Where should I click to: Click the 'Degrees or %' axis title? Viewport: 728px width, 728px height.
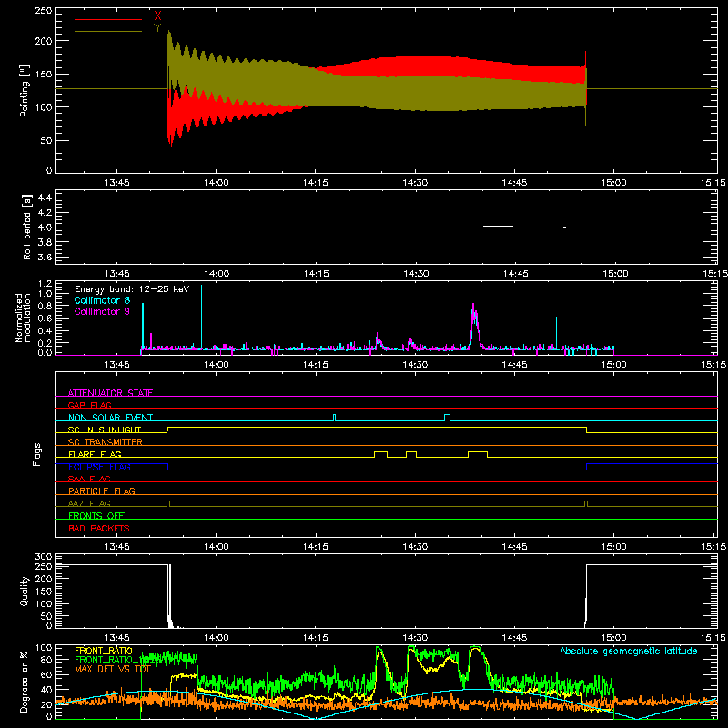click(25, 682)
